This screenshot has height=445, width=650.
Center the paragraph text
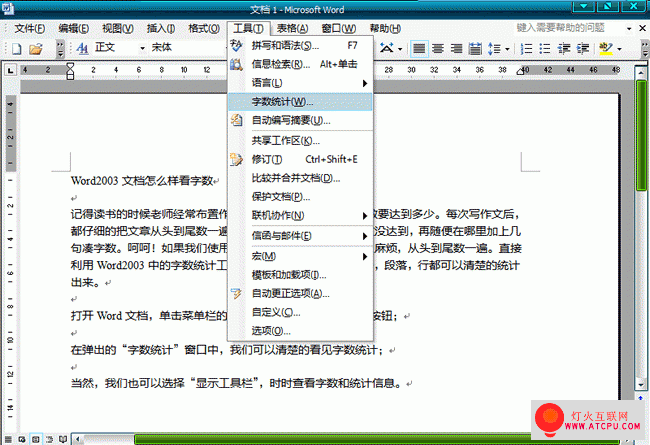click(438, 49)
